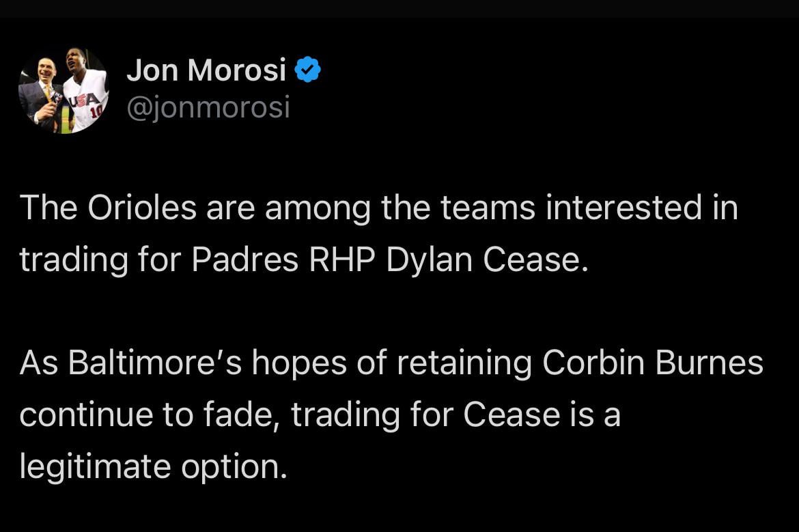Click the dark header bar above the tweet
Viewport: 799px width, 532px height.
coord(399,10)
